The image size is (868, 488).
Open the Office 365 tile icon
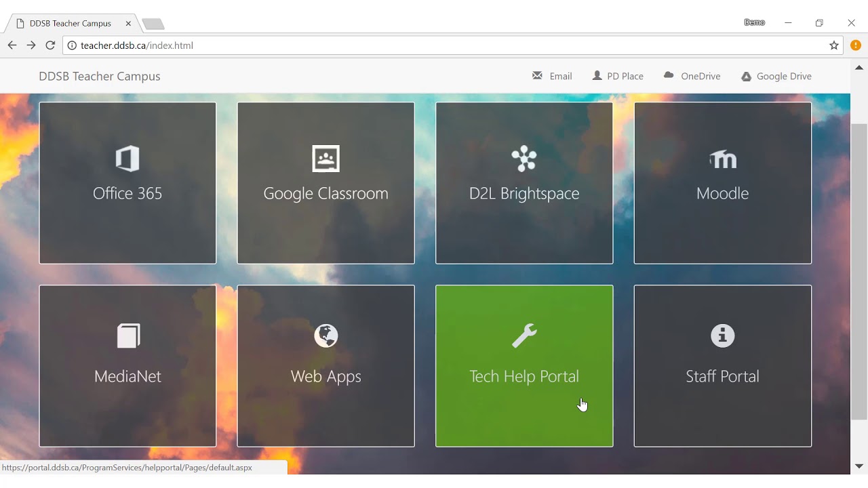point(127,159)
